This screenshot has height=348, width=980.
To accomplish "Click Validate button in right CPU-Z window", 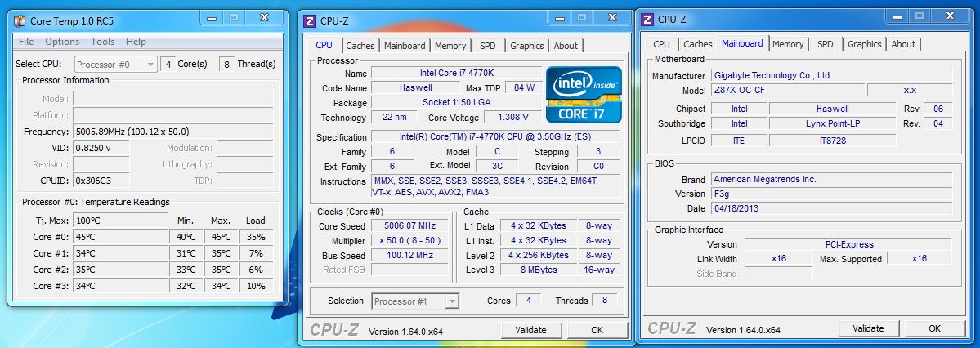I will pyautogui.click(x=868, y=328).
